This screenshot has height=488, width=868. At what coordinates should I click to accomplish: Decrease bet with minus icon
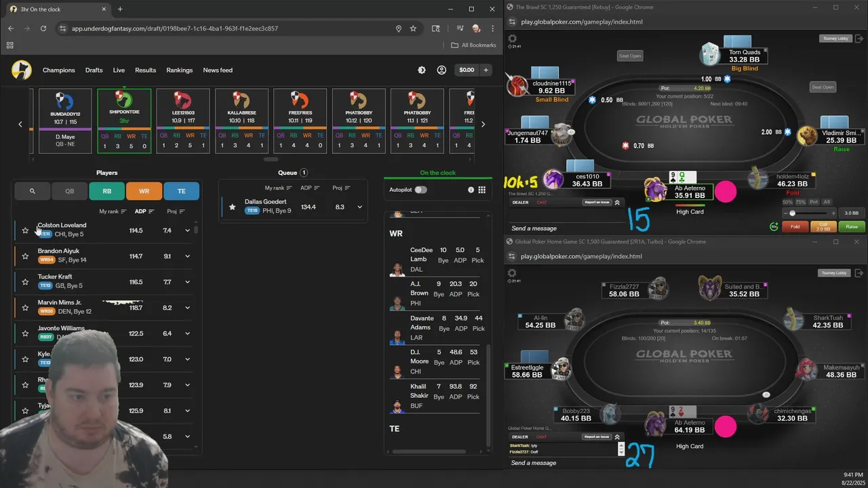click(785, 213)
